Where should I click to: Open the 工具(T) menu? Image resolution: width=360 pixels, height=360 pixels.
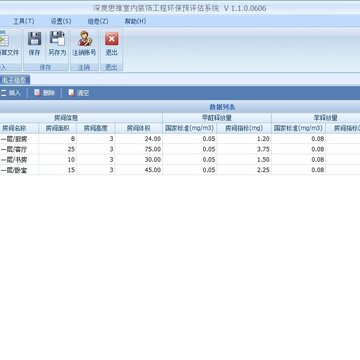[24, 21]
